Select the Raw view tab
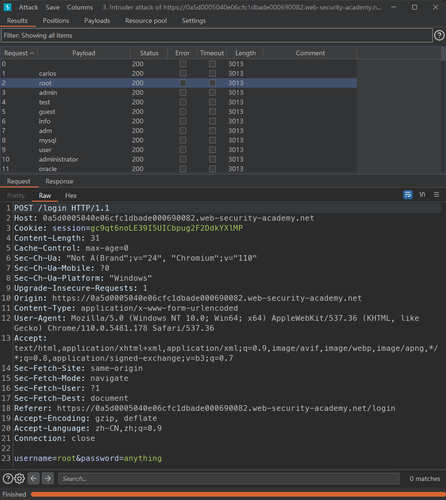 point(45,196)
